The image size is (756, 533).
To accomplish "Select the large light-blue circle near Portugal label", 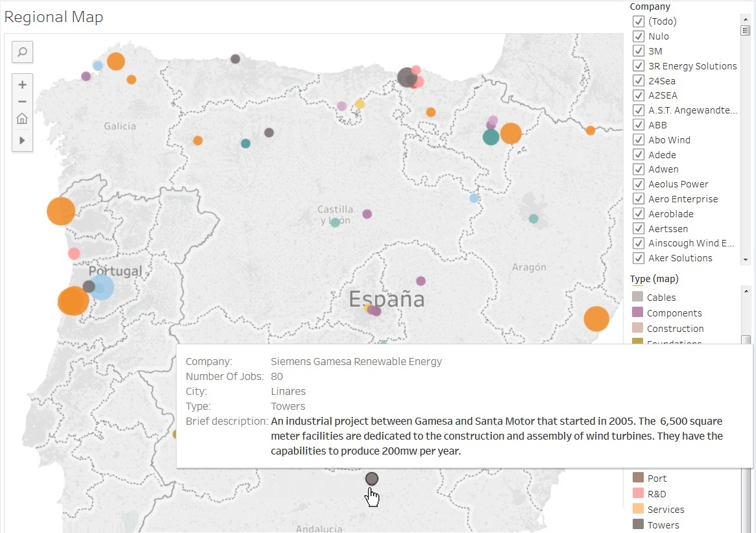I will tap(101, 287).
